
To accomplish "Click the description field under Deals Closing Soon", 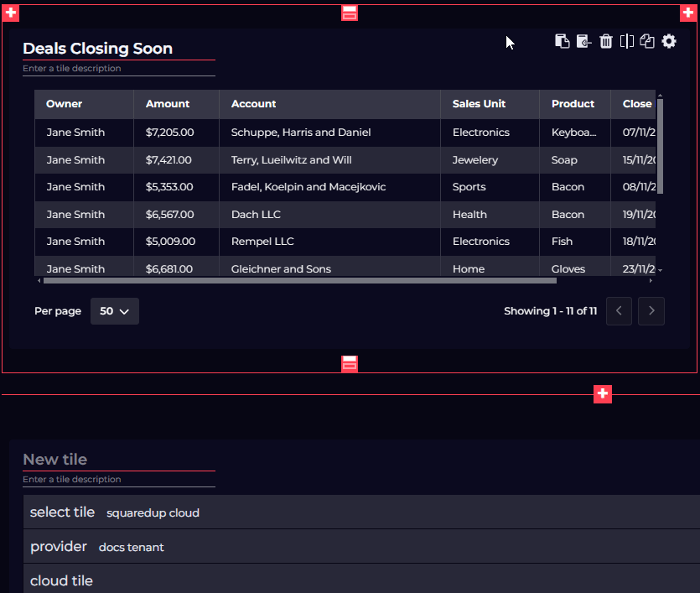I will [119, 68].
